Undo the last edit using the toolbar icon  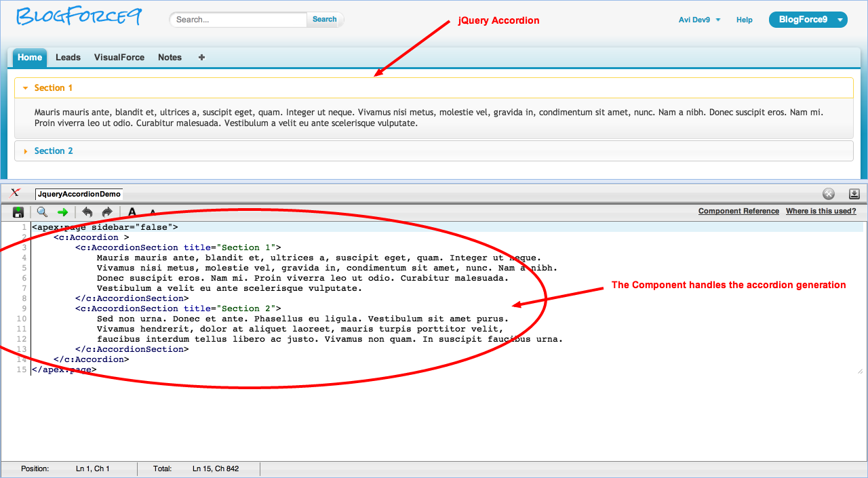point(87,212)
